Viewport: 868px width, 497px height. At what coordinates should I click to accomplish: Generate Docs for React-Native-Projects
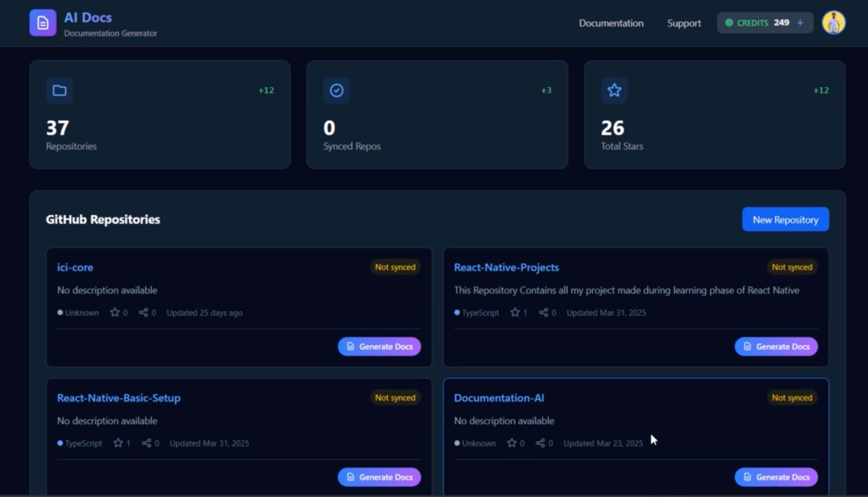coord(776,346)
